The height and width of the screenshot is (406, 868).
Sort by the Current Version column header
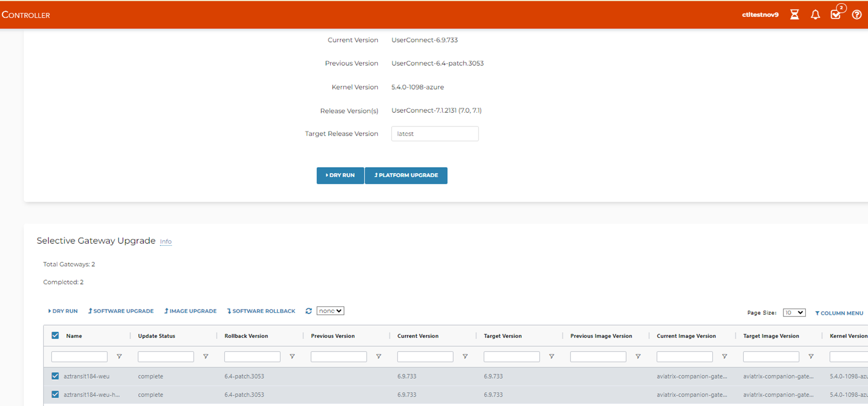418,336
